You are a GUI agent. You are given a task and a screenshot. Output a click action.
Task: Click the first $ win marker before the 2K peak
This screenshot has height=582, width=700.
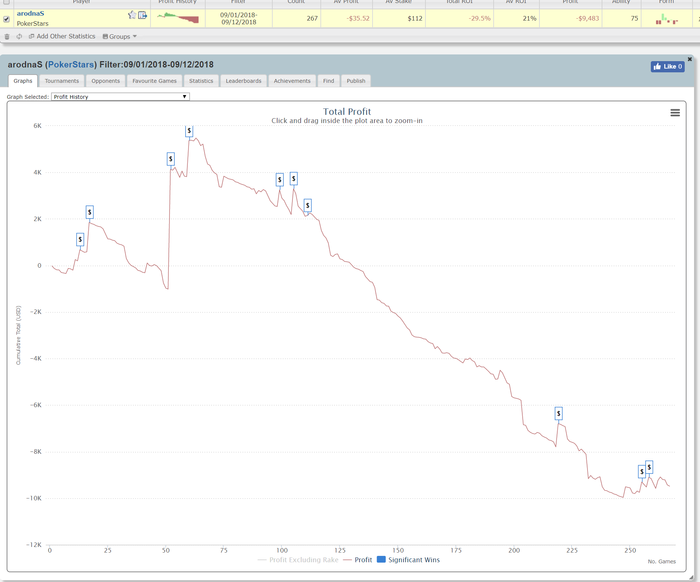pos(80,240)
